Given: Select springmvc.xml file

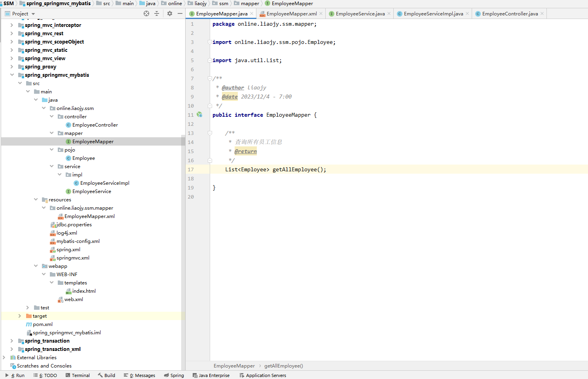Looking at the screenshot, I should pyautogui.click(x=73, y=258).
